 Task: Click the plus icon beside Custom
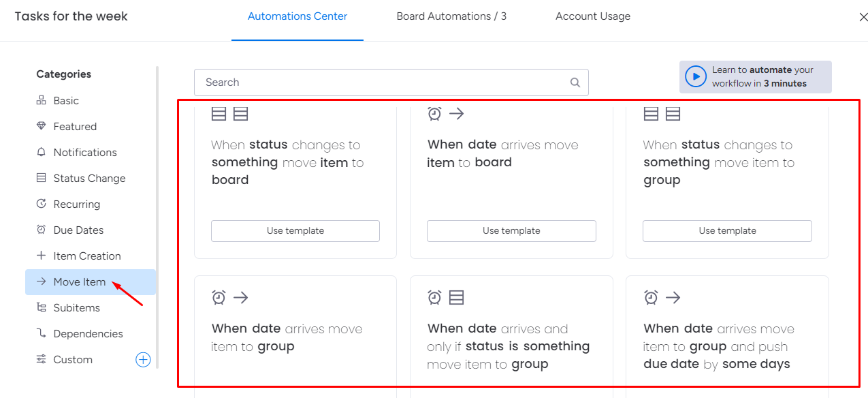tap(143, 360)
